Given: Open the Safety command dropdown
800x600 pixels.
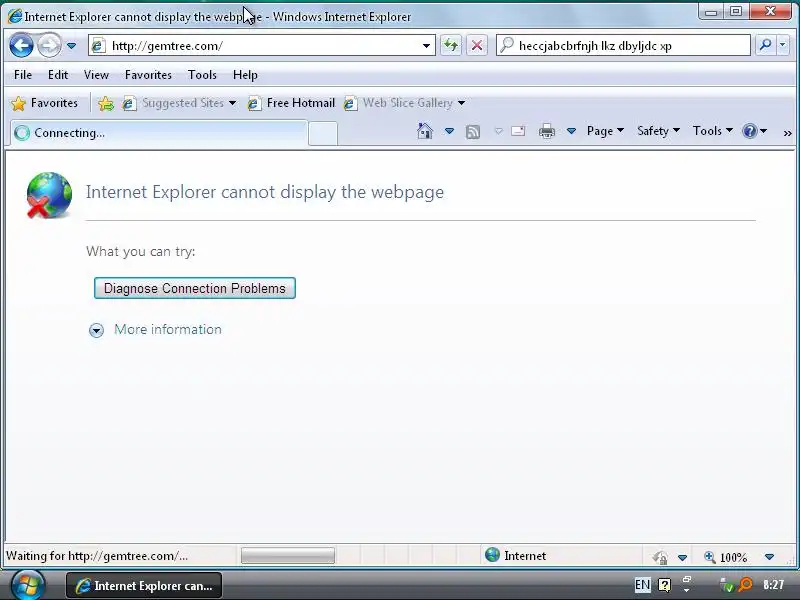Looking at the screenshot, I should click(x=658, y=131).
